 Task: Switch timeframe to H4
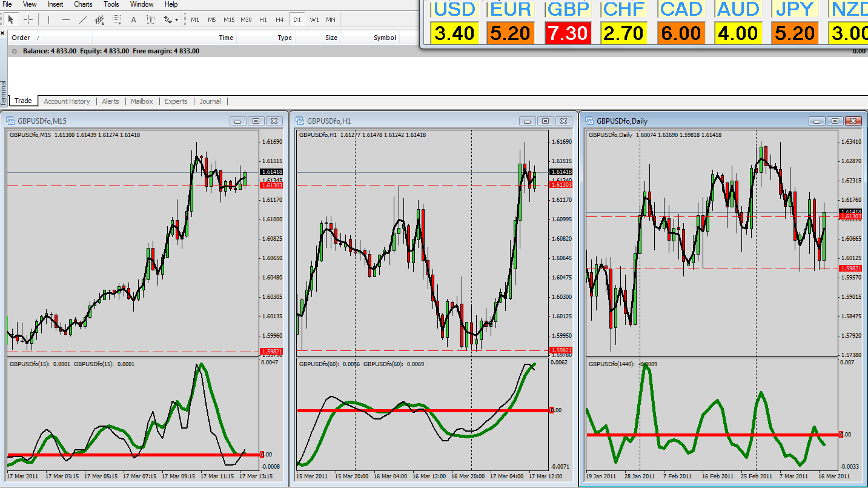tap(280, 19)
